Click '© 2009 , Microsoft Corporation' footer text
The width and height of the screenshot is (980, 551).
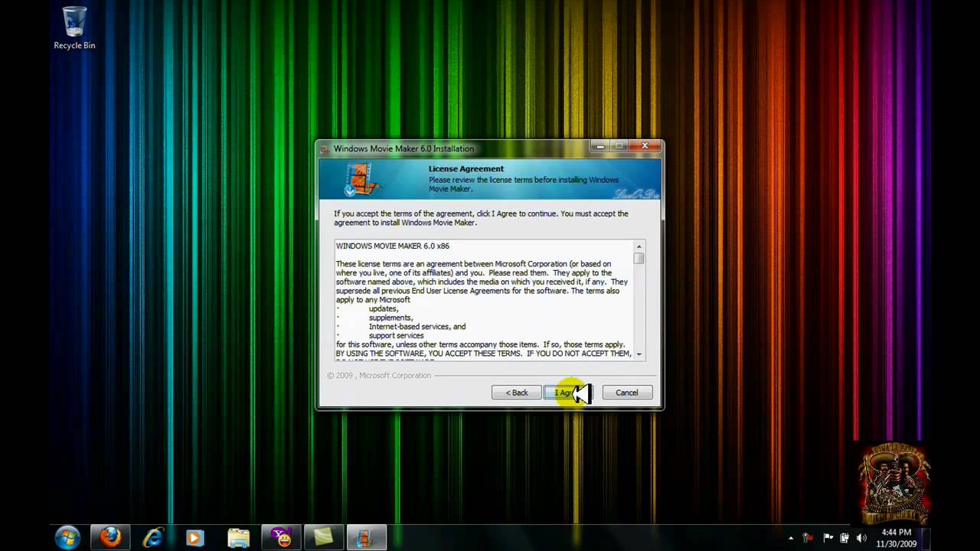pyautogui.click(x=379, y=376)
